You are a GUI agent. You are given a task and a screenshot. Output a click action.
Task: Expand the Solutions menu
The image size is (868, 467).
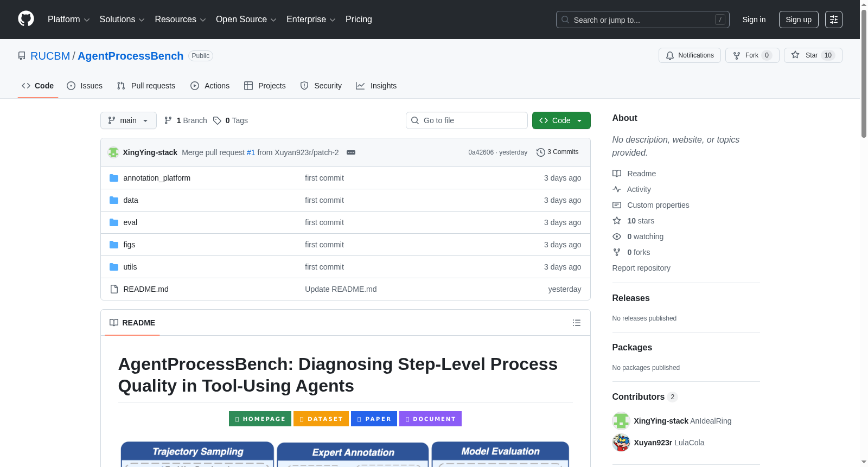pos(122,20)
